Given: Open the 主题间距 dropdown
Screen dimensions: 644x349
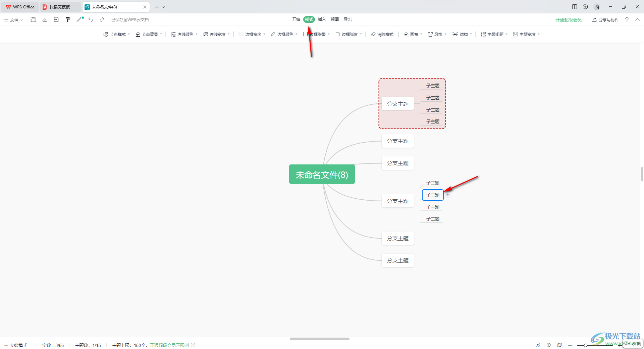Looking at the screenshot, I should pyautogui.click(x=494, y=34).
